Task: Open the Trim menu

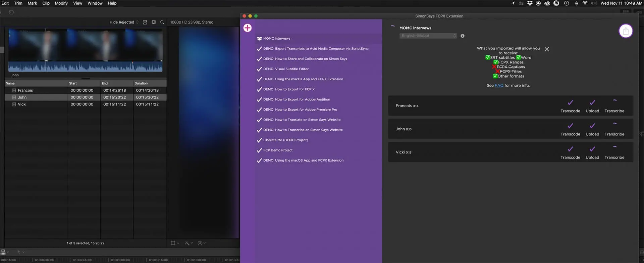Action: [18, 3]
